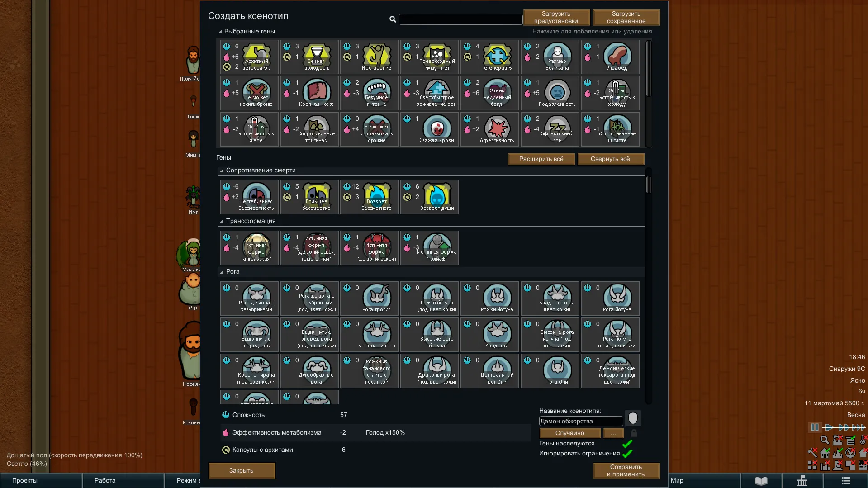The height and width of the screenshot is (488, 868).
Task: Open the Работа tab in bottom bar
Action: [105, 480]
